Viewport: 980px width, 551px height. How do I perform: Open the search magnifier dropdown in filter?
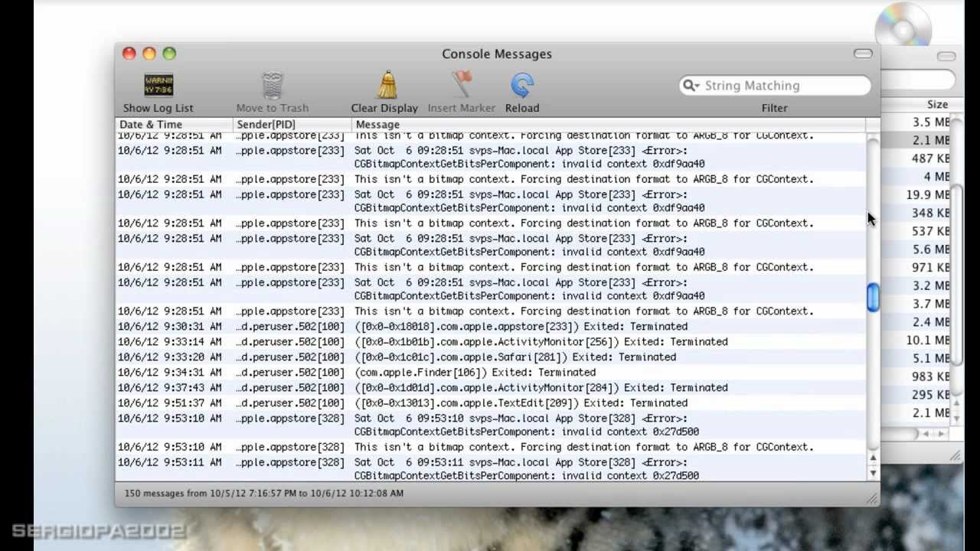point(691,86)
